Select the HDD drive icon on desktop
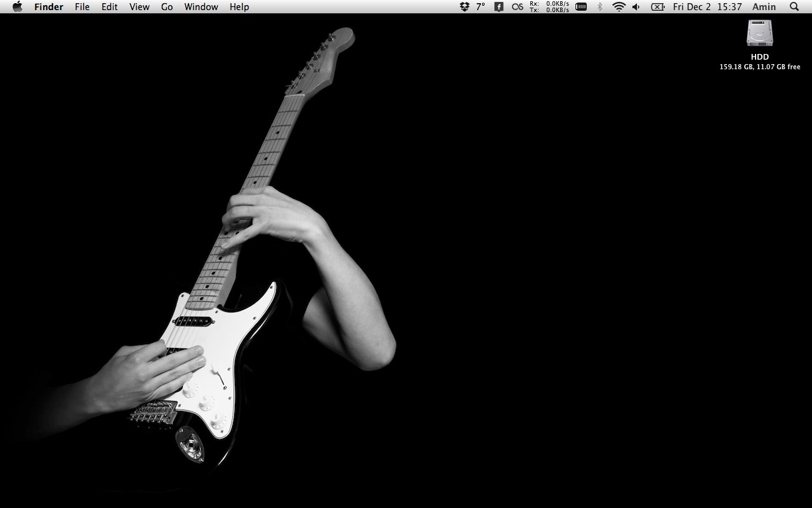 coord(760,33)
